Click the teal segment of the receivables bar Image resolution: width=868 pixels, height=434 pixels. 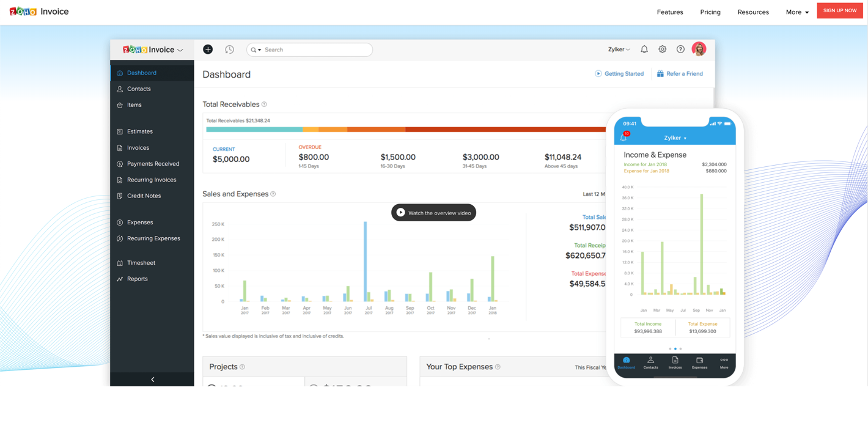pos(254,130)
